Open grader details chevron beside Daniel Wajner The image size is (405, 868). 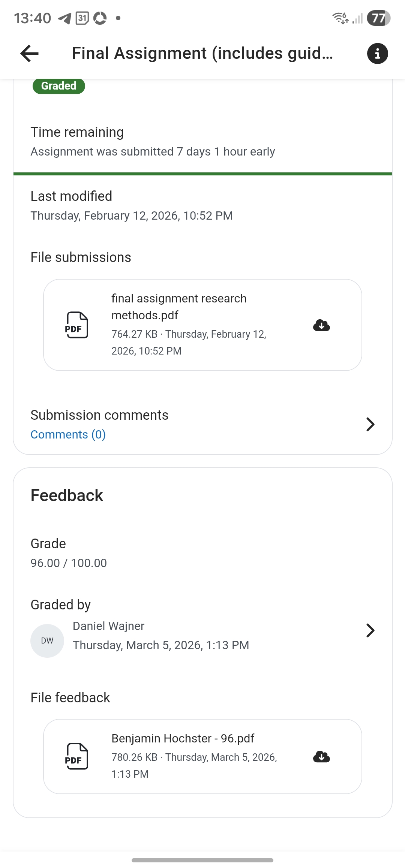pyautogui.click(x=370, y=630)
